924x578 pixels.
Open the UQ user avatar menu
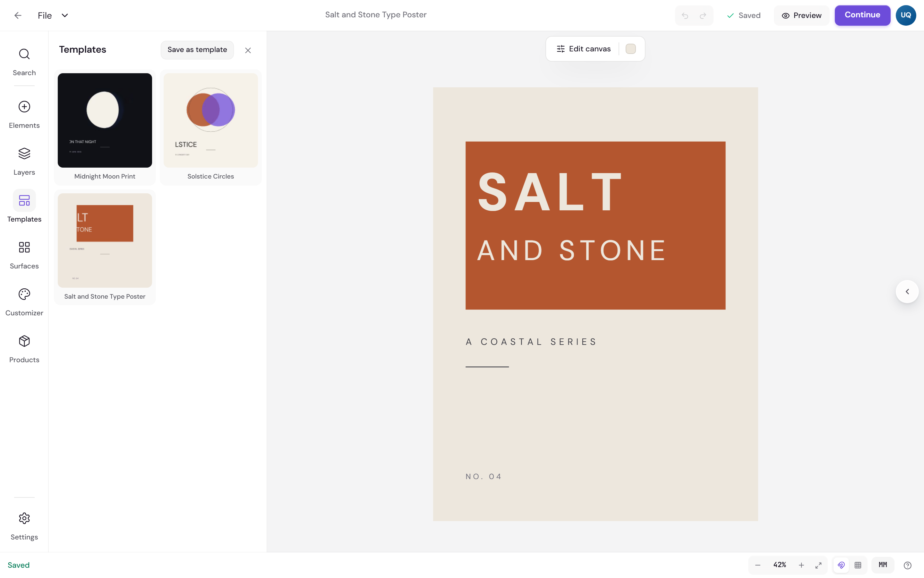pyautogui.click(x=906, y=15)
